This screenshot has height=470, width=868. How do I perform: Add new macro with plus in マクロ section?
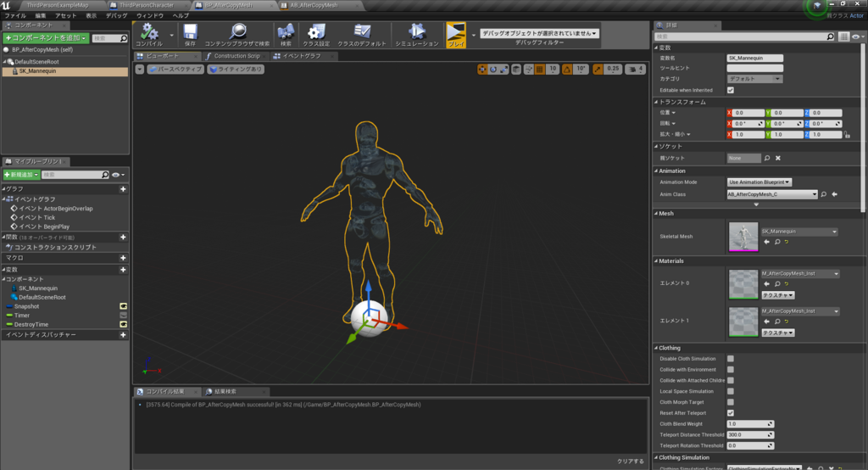point(123,258)
